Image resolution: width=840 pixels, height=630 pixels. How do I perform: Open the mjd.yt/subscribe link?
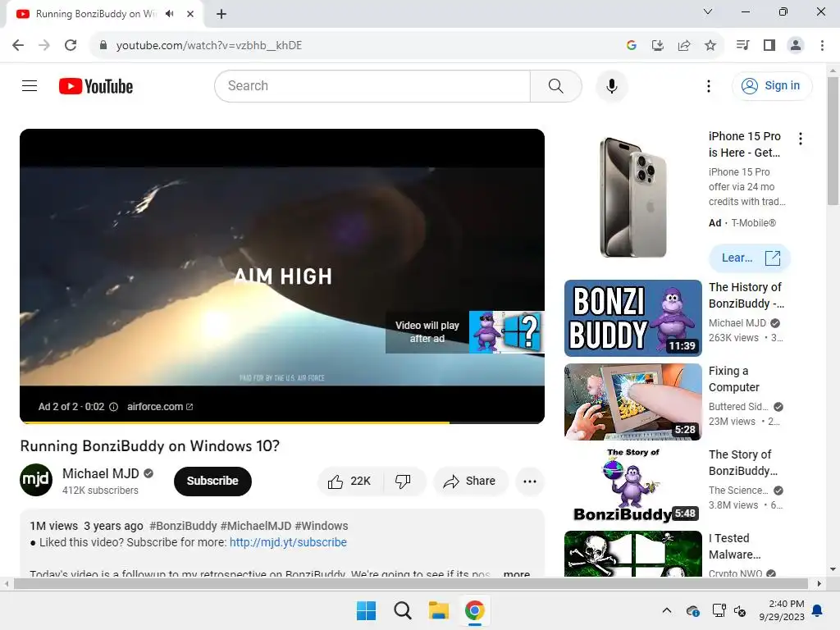pyautogui.click(x=288, y=542)
